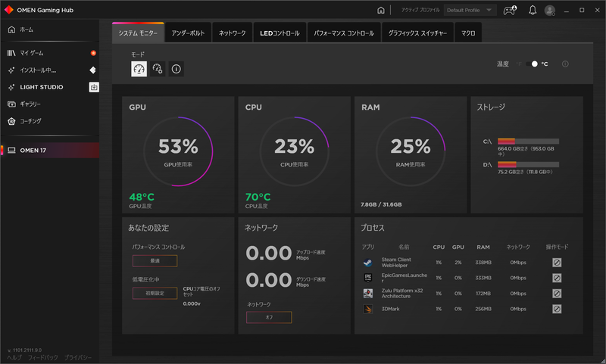606x364 pixels.
Task: Open the notifications bell
Action: click(533, 10)
